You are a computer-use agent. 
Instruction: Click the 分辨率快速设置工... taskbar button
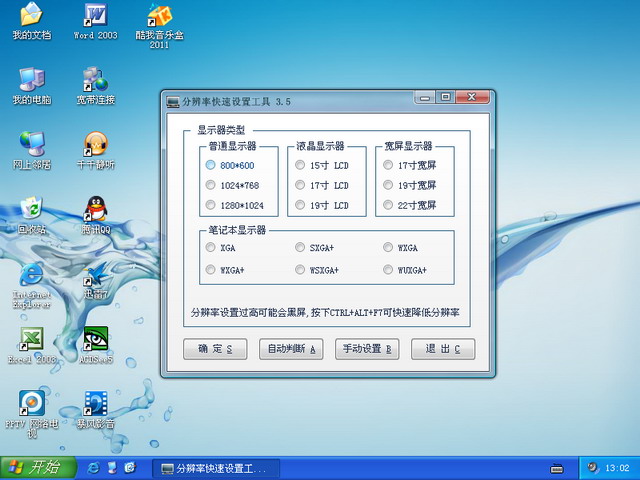click(216, 468)
